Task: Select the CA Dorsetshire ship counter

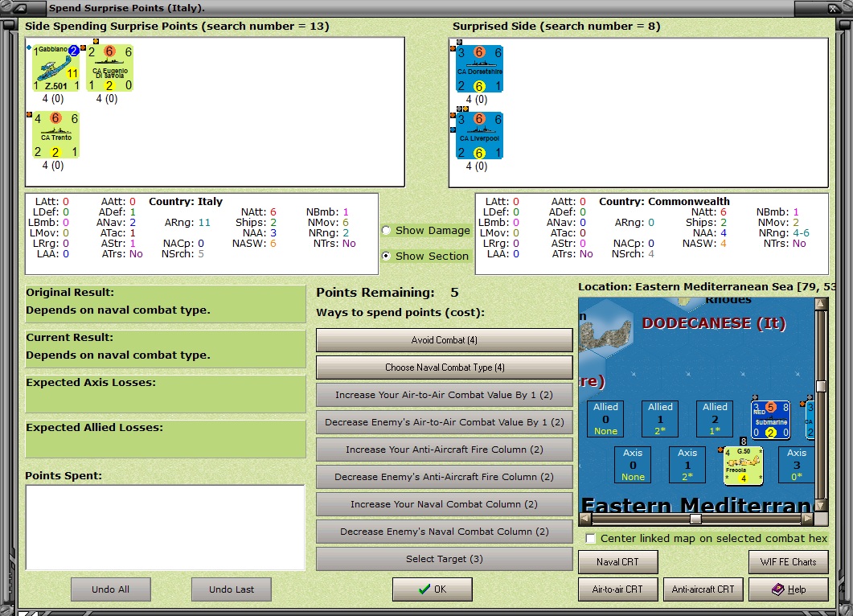Action: click(479, 69)
